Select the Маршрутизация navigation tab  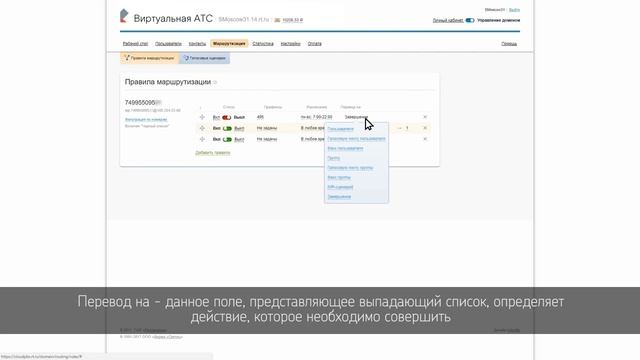(229, 44)
